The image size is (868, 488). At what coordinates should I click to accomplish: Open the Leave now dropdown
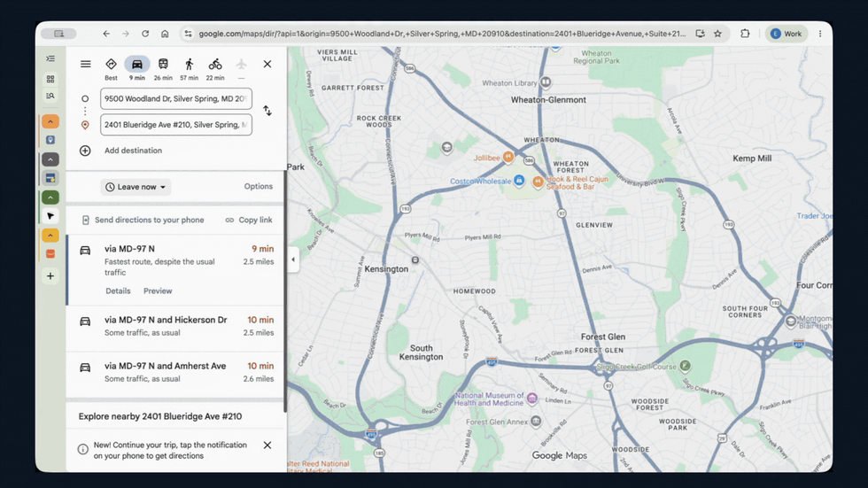pyautogui.click(x=136, y=187)
